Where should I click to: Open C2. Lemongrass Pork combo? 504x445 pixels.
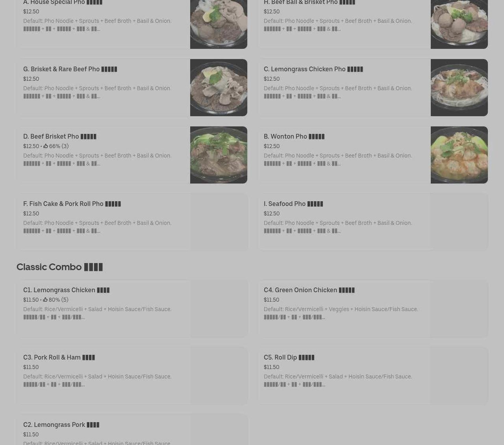pos(61,425)
